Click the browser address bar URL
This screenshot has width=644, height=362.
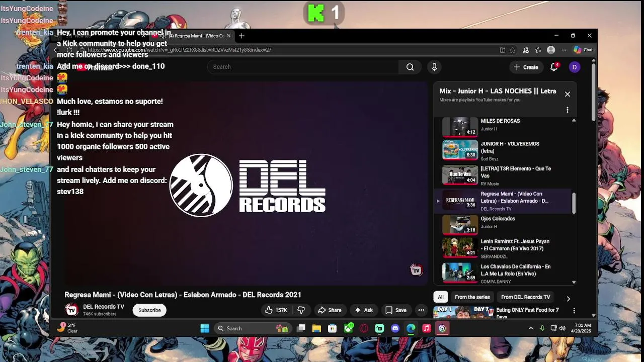click(180, 50)
